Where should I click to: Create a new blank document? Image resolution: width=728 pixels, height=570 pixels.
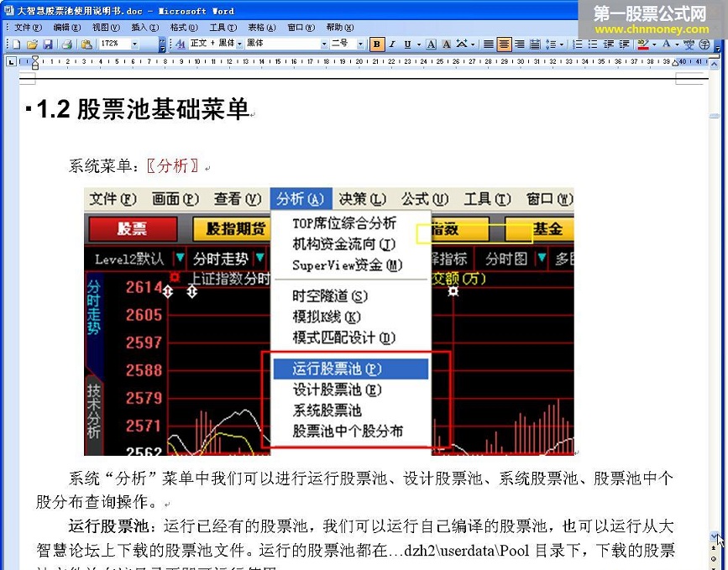click(16, 44)
